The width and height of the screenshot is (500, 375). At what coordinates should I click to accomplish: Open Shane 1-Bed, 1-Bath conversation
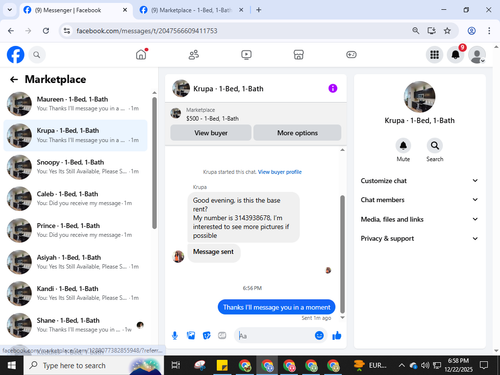pos(75,325)
